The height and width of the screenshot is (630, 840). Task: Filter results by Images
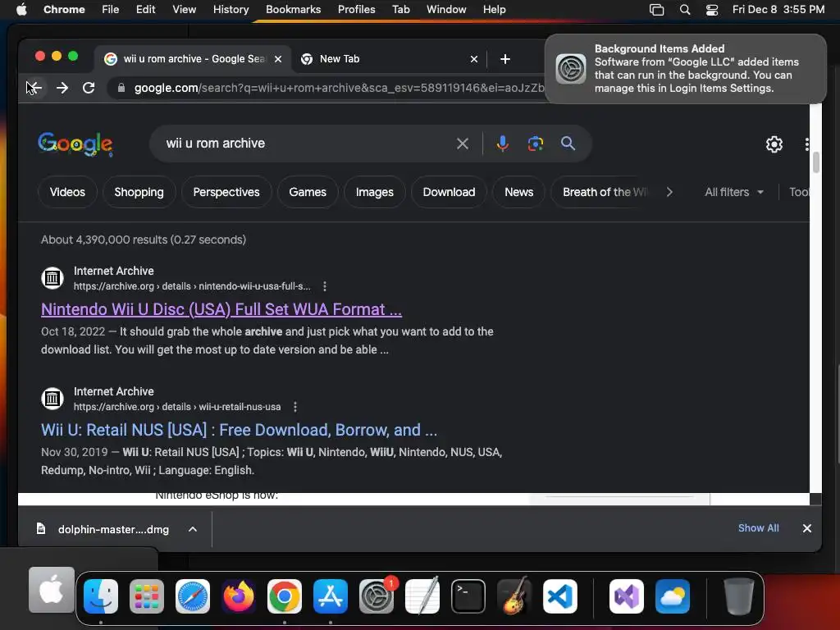374,192
